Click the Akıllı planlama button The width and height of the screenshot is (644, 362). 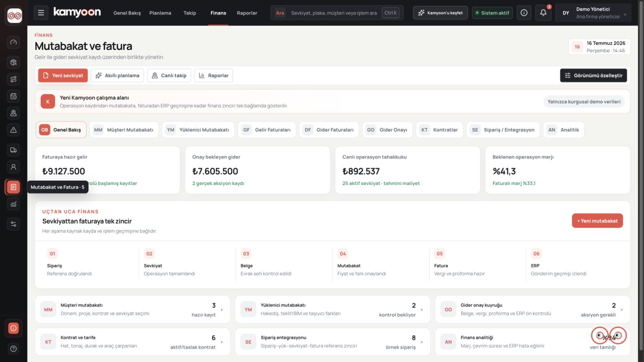point(117,75)
